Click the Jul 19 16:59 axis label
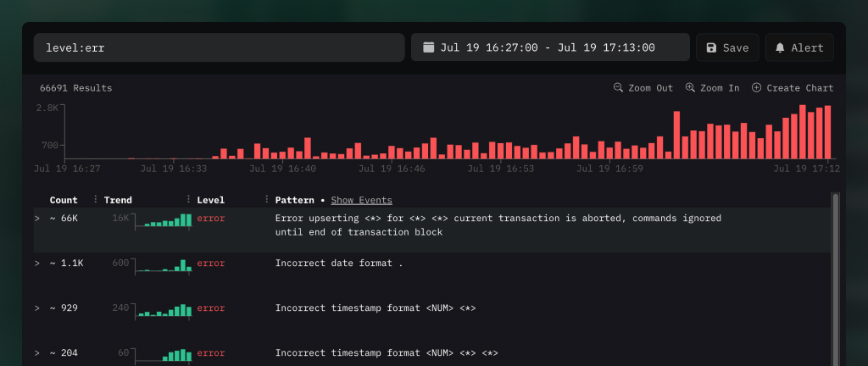868x366 pixels. 609,168
